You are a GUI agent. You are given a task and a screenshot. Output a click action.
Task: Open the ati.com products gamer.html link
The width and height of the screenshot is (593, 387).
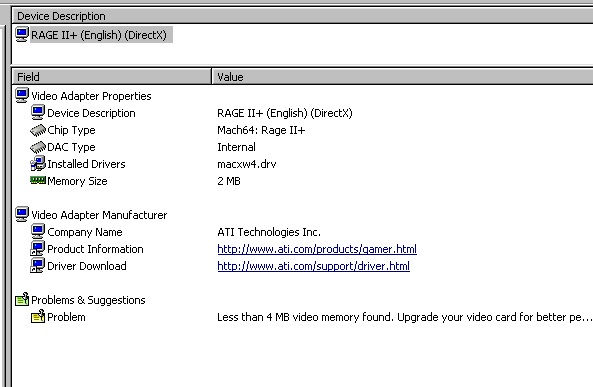tap(317, 249)
